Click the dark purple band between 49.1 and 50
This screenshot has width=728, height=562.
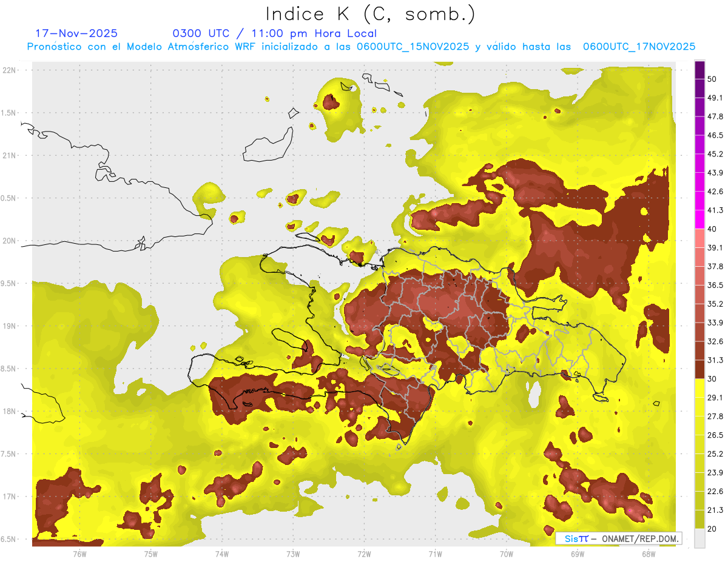700,89
